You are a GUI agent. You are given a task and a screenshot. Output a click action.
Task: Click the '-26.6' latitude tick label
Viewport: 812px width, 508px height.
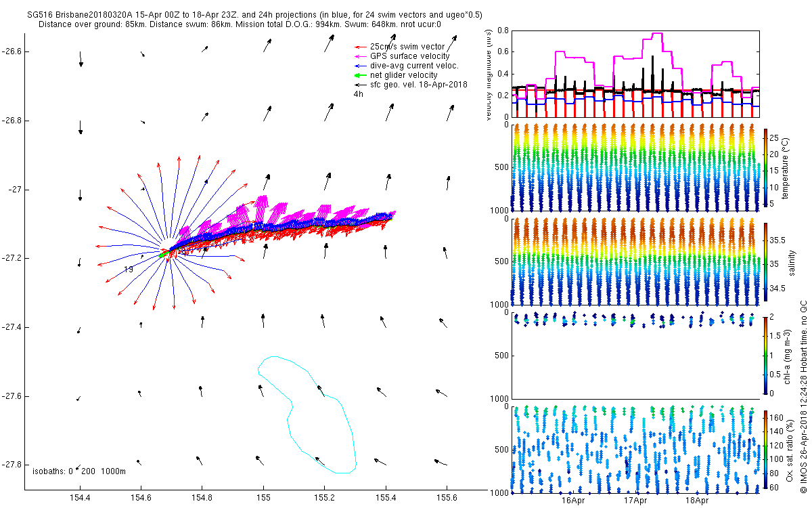(x=12, y=51)
